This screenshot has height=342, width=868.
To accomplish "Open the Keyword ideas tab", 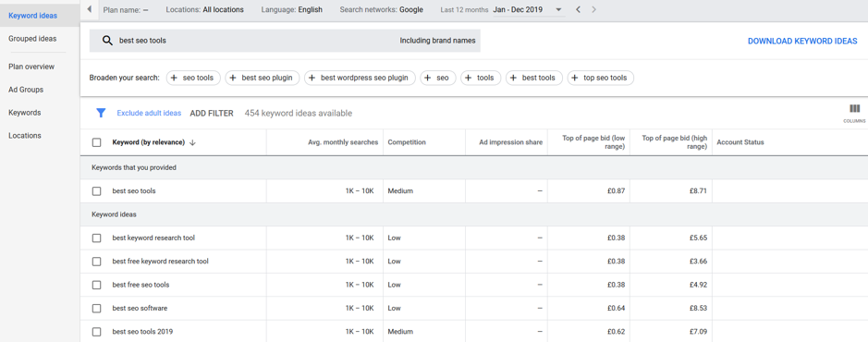I will coord(40,16).
